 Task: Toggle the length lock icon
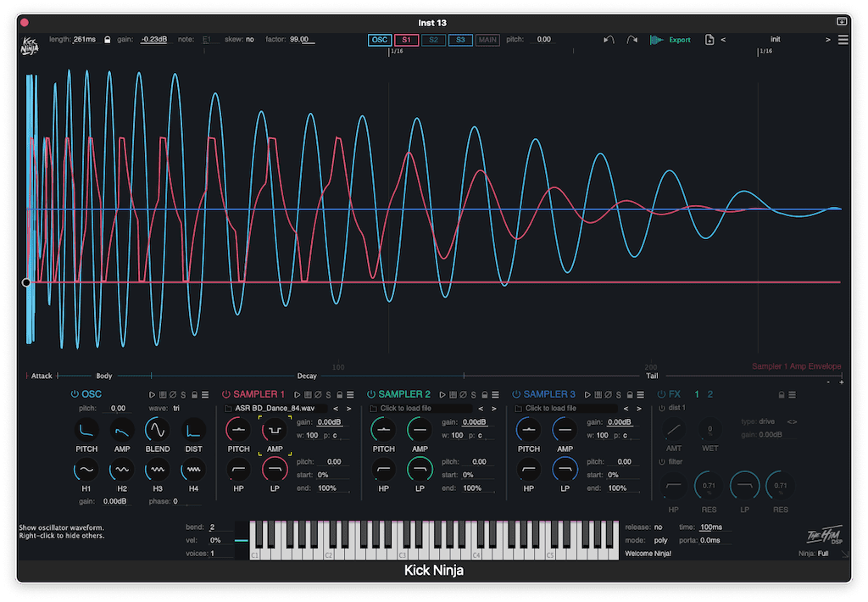click(x=108, y=40)
